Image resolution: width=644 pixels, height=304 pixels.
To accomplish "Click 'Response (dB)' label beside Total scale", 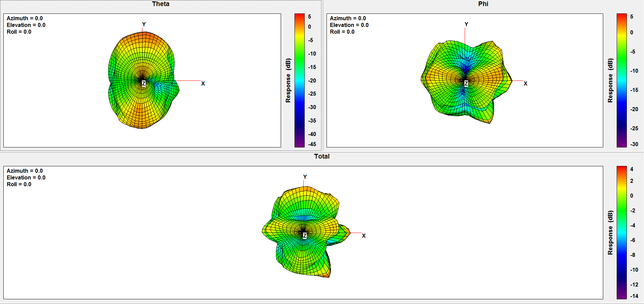I will [610, 233].
